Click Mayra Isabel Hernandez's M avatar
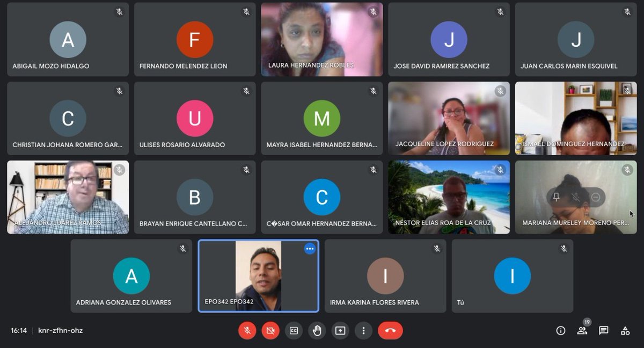644x348 pixels. click(x=322, y=119)
